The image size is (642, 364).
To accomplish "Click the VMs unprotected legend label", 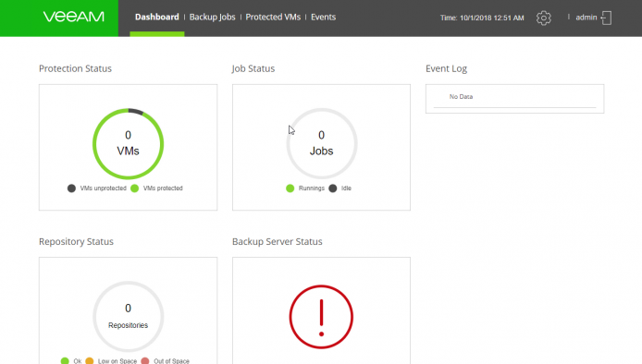I will (104, 188).
